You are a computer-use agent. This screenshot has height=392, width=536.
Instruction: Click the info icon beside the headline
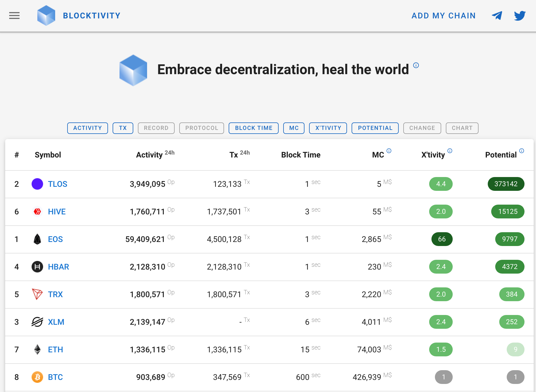click(x=416, y=65)
